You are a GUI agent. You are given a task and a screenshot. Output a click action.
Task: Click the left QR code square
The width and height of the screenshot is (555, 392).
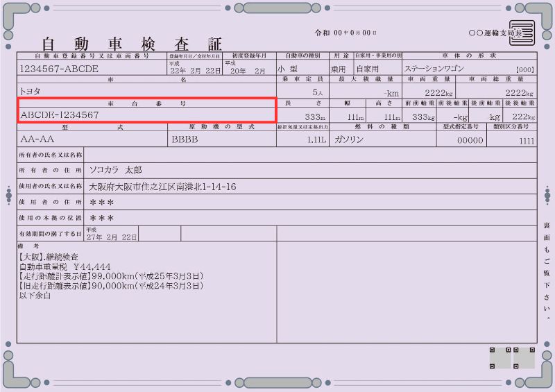pos(500,358)
